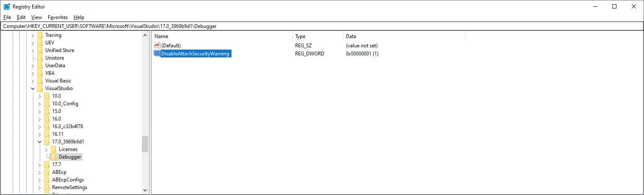The width and height of the screenshot is (644, 195).
Task: Open the Favorites menu
Action: 58,17
